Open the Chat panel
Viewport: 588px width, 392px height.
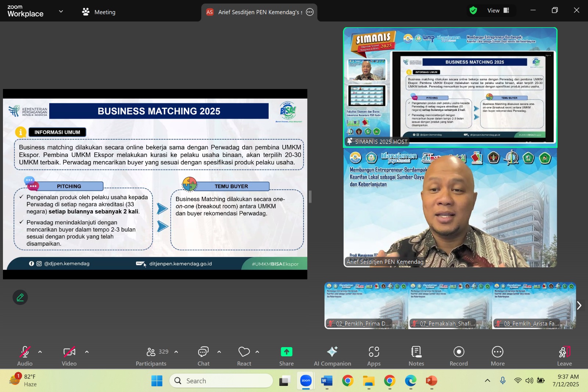tap(203, 356)
